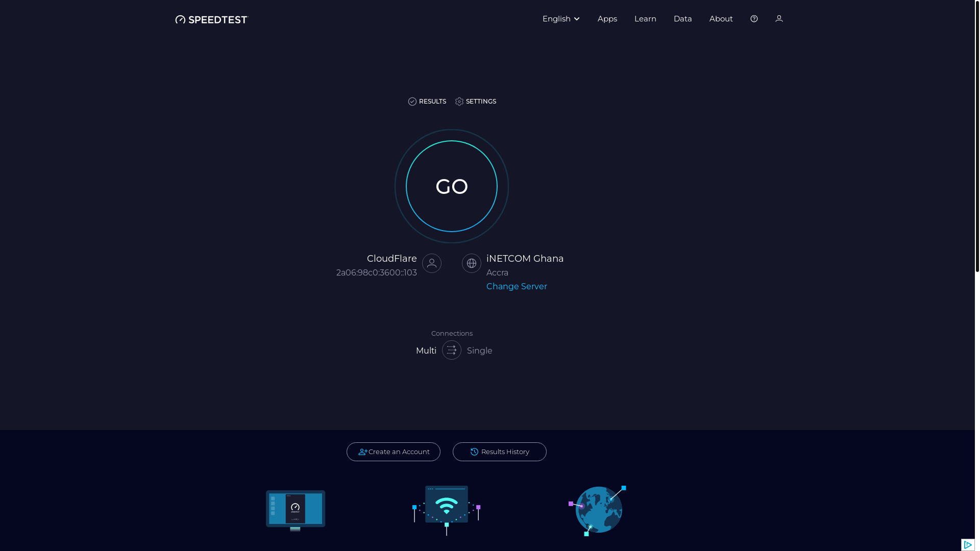Screen dimensions: 980x551
Task: Select Single connection mode
Action: click(479, 351)
